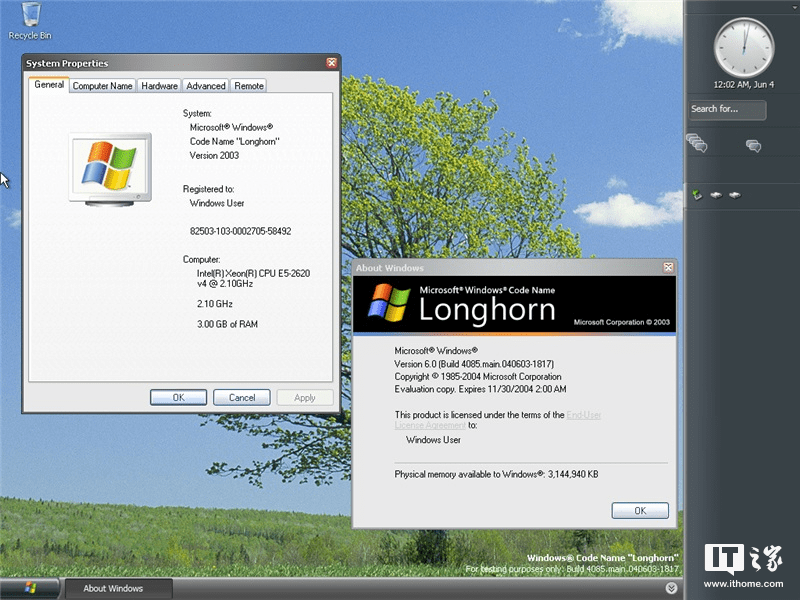
Task: Switch to the Hardware tab
Action: (x=158, y=86)
